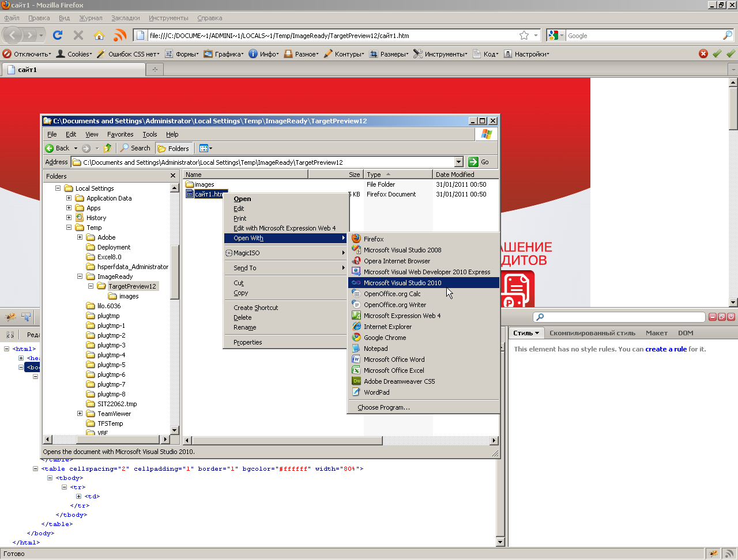Click the Back button in Explorer toolbar
Viewport: 738px width, 560px height.
click(x=58, y=148)
